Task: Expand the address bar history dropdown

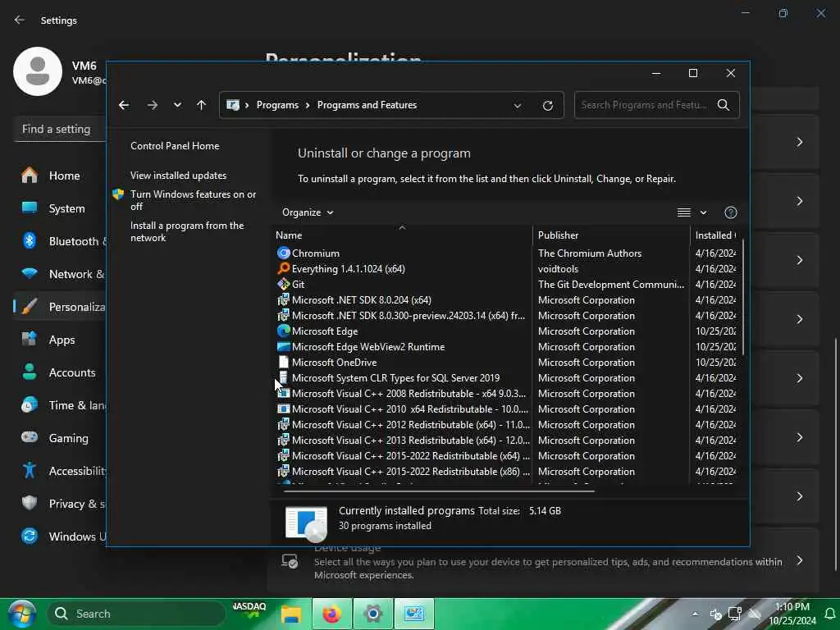Action: point(518,106)
